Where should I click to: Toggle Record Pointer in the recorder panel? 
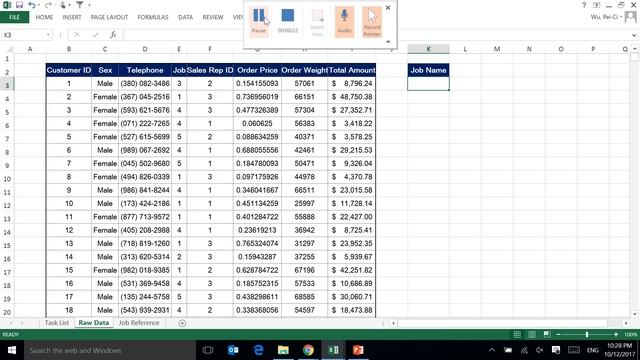point(372,22)
